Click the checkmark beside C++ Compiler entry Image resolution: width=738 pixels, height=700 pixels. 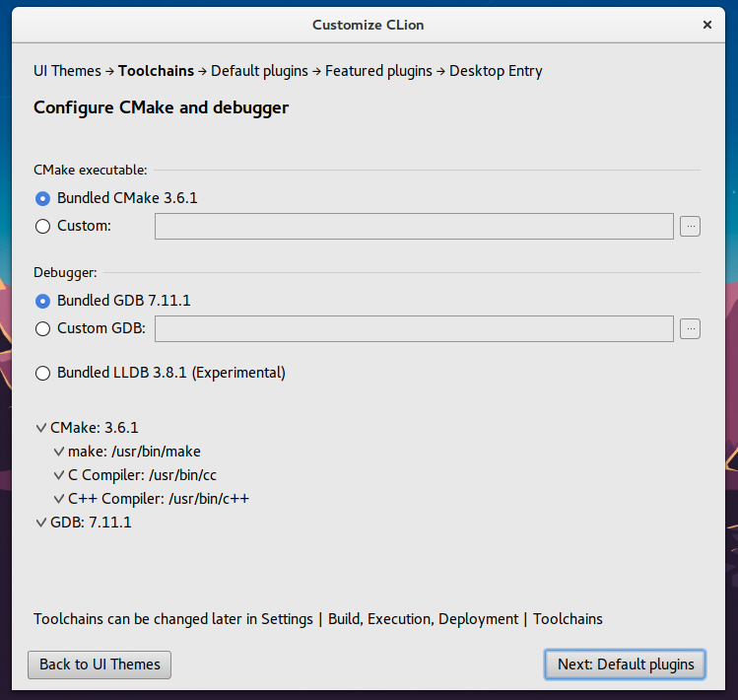59,499
